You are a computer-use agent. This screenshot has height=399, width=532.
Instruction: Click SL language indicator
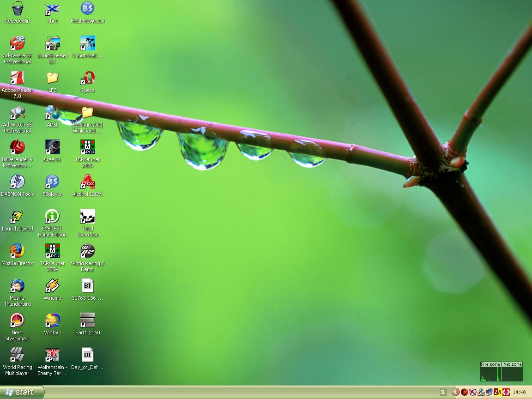pyautogui.click(x=442, y=392)
